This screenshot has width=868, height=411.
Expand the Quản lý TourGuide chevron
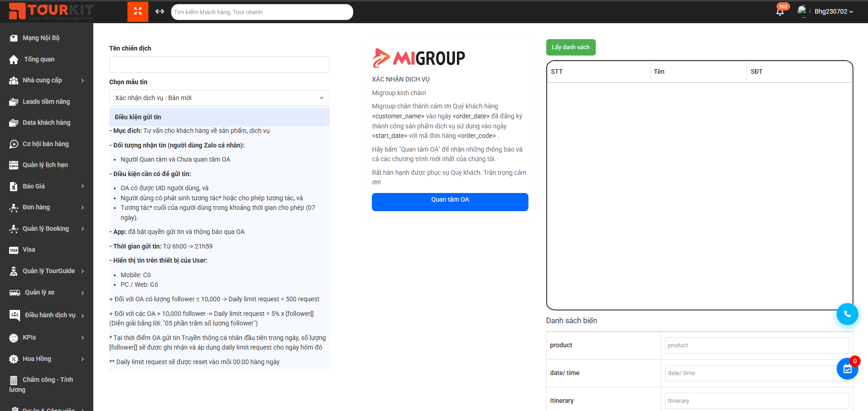[x=82, y=271]
